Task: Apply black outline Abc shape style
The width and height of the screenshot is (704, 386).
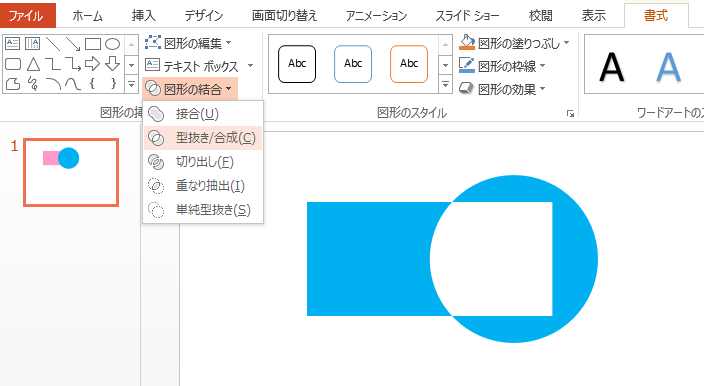Action: 297,64
